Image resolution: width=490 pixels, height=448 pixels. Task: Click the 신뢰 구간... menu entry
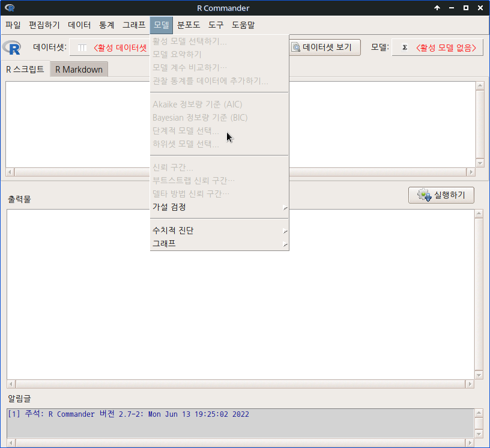tap(219, 168)
